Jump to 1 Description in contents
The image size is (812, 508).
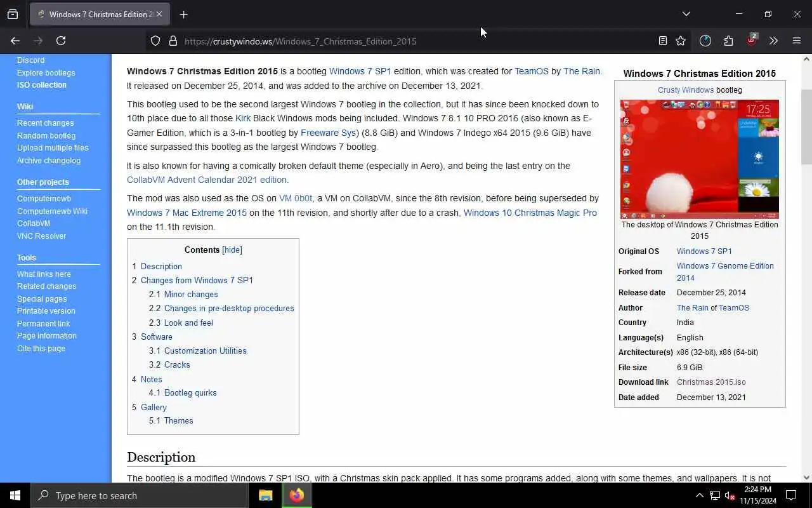157,267
